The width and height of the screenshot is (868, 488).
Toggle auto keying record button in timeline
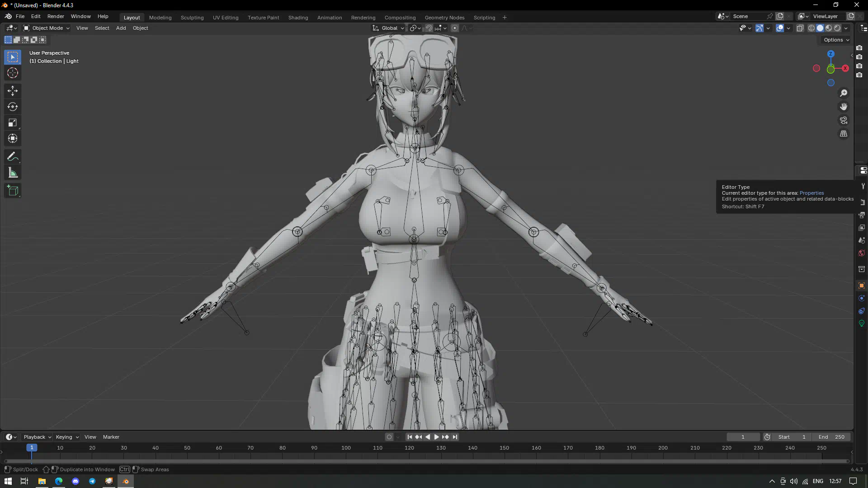click(389, 437)
